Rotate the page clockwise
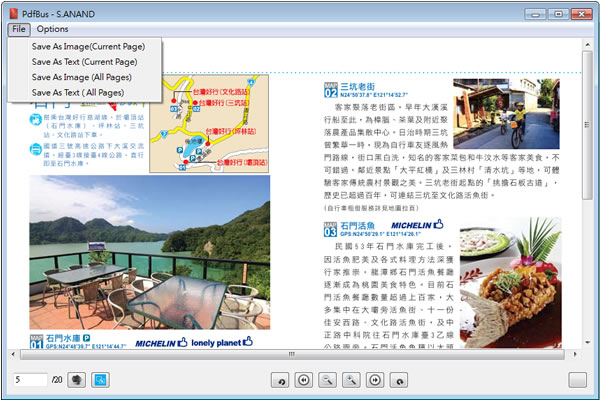Screen dimensions: 600x400 pos(400,380)
